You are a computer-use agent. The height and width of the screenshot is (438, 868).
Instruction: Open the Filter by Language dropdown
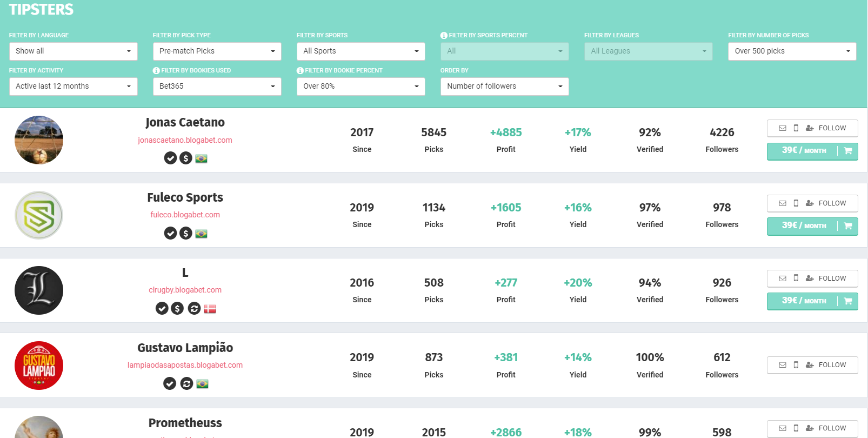coord(74,51)
